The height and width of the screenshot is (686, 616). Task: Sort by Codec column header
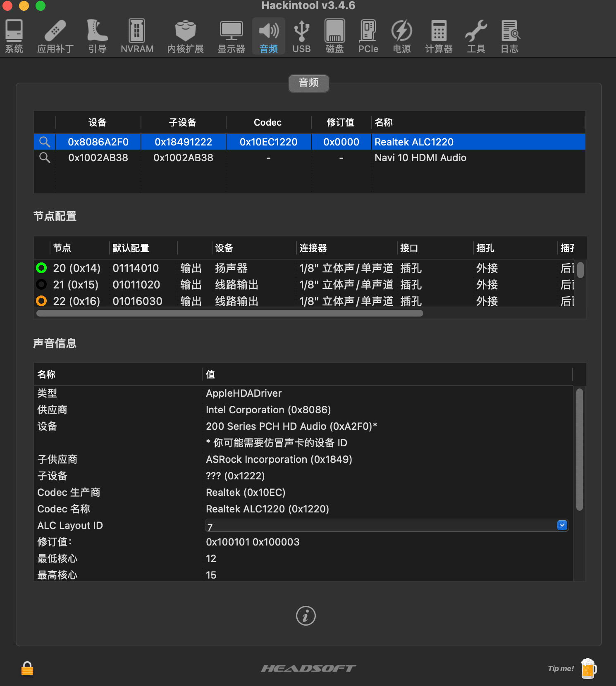click(x=268, y=122)
